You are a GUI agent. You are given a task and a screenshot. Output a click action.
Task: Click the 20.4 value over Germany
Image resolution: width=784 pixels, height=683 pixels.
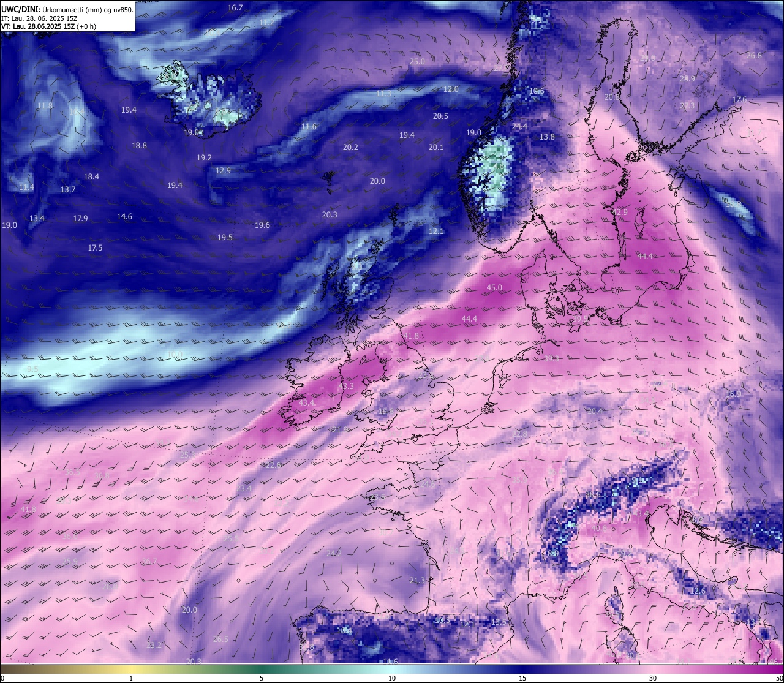595,411
